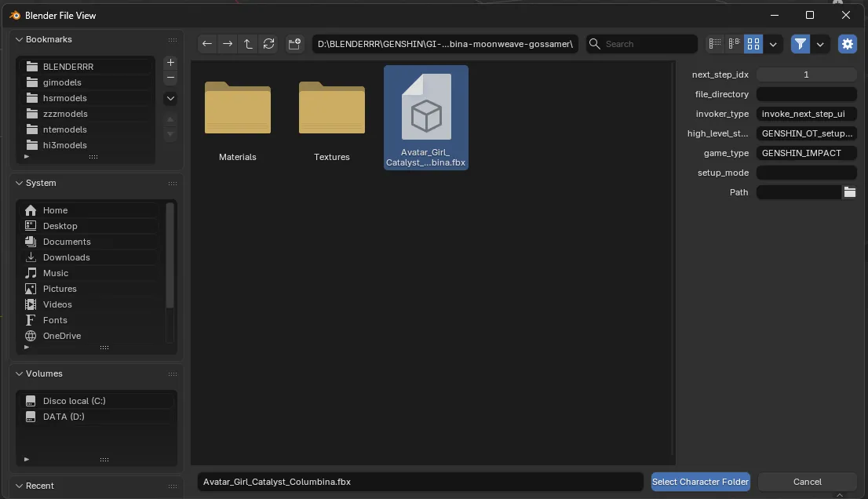Go to OneDrive location

(91, 336)
